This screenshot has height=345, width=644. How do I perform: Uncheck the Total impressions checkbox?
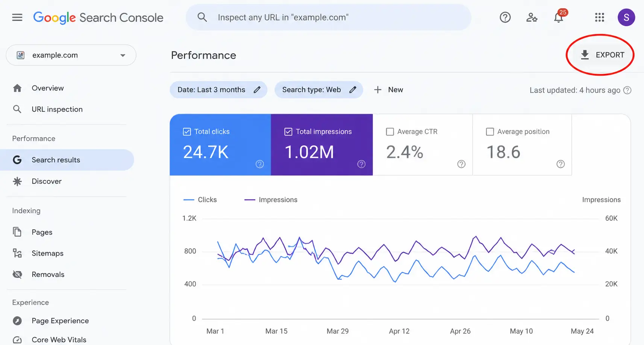[288, 132]
